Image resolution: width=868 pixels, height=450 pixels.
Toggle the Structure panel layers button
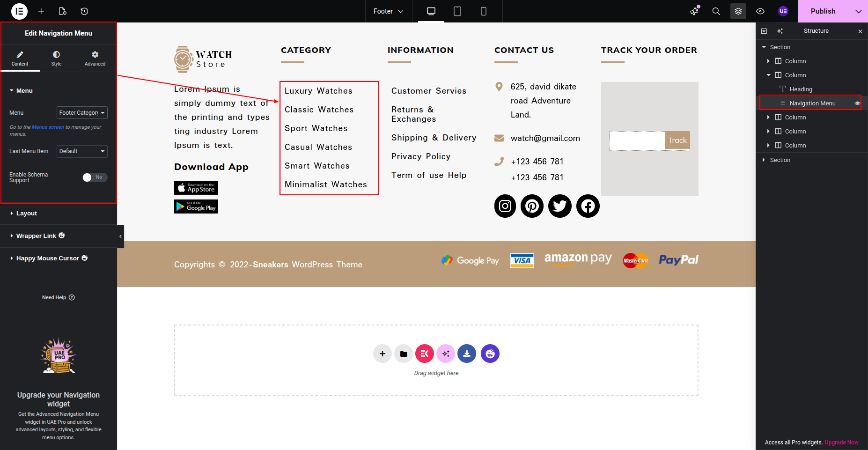click(738, 11)
